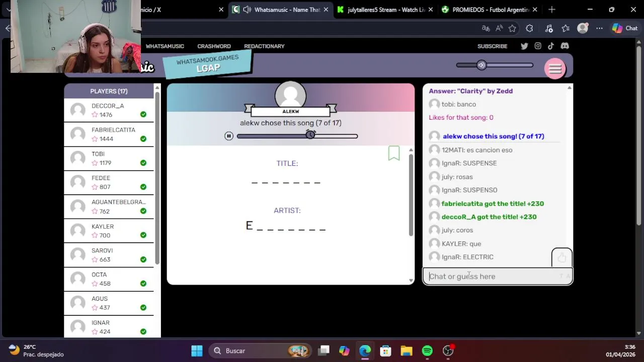Select player FEDEE in players list

click(x=109, y=183)
